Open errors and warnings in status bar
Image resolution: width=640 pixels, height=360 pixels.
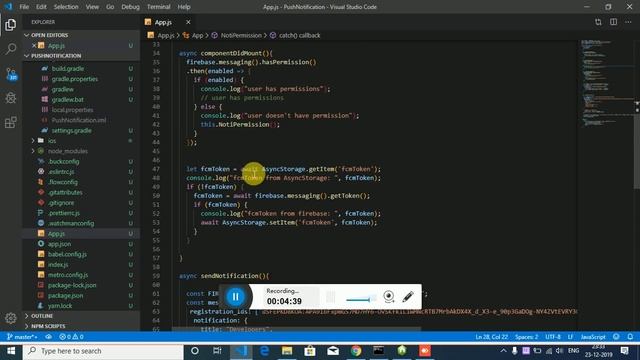[x=71, y=337]
